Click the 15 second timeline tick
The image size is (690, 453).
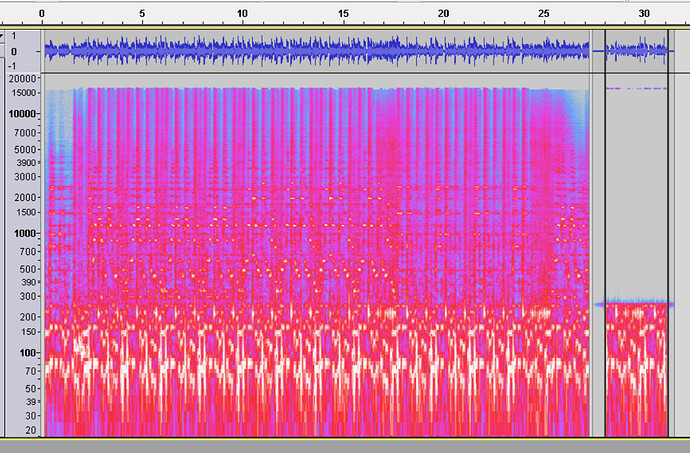pyautogui.click(x=343, y=14)
